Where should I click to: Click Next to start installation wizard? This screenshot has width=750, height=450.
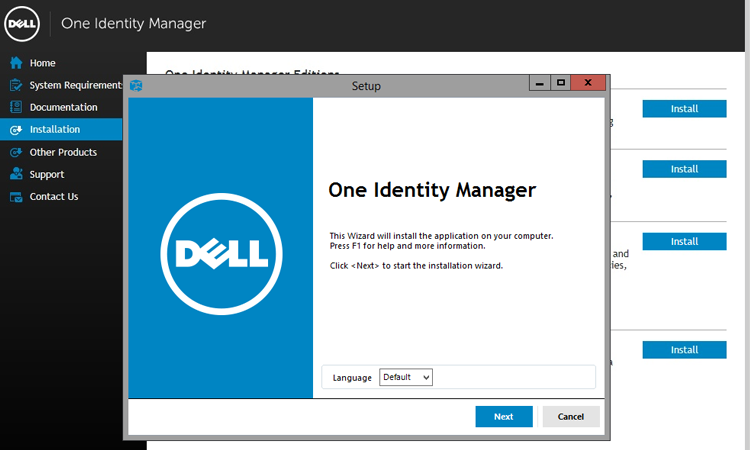(x=504, y=417)
